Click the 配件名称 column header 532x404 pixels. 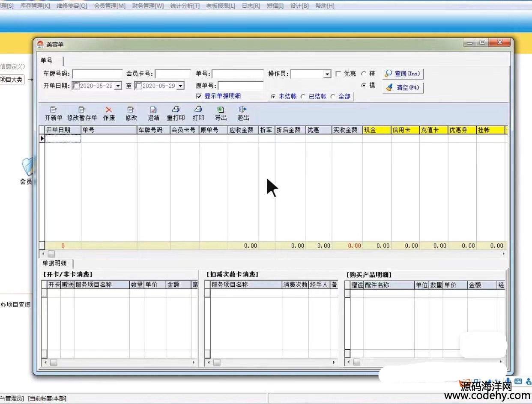[x=389, y=285]
